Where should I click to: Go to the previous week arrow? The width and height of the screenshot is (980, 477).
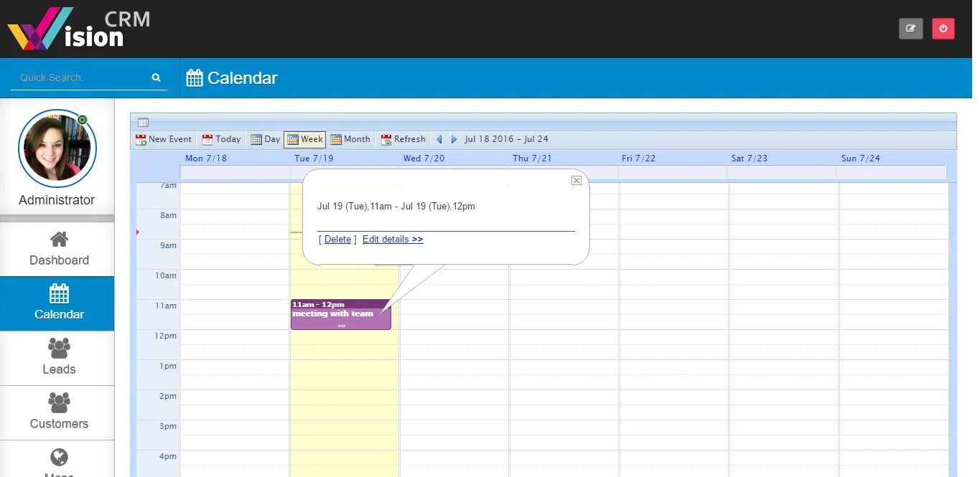tap(439, 139)
